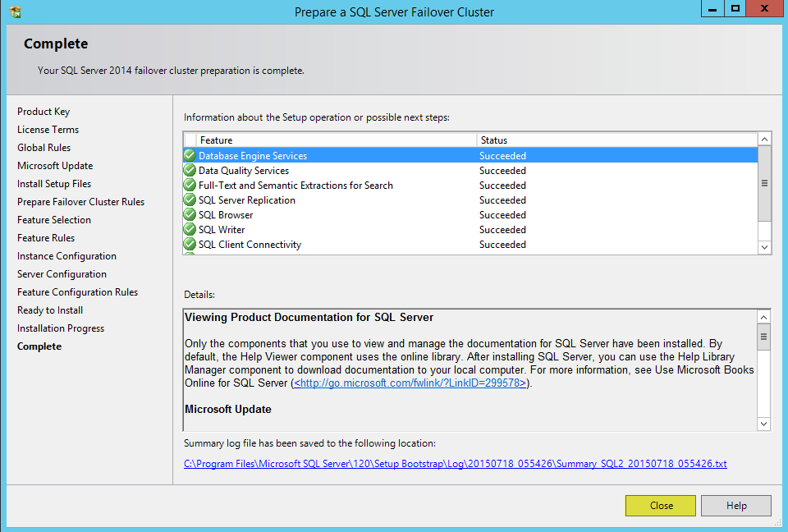Click the success icon next to Data Quality Services
Screen dimensions: 788x532
(x=190, y=171)
